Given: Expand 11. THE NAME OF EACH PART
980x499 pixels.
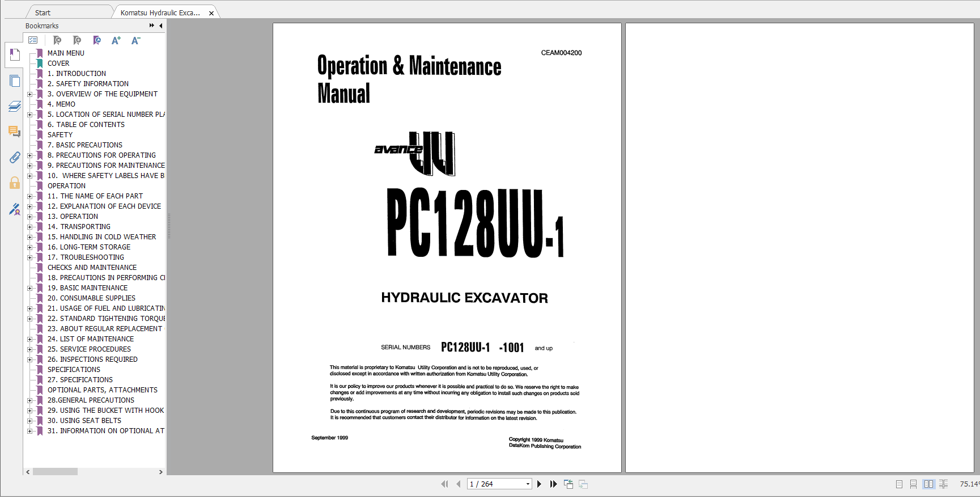Looking at the screenshot, I should (x=29, y=196).
